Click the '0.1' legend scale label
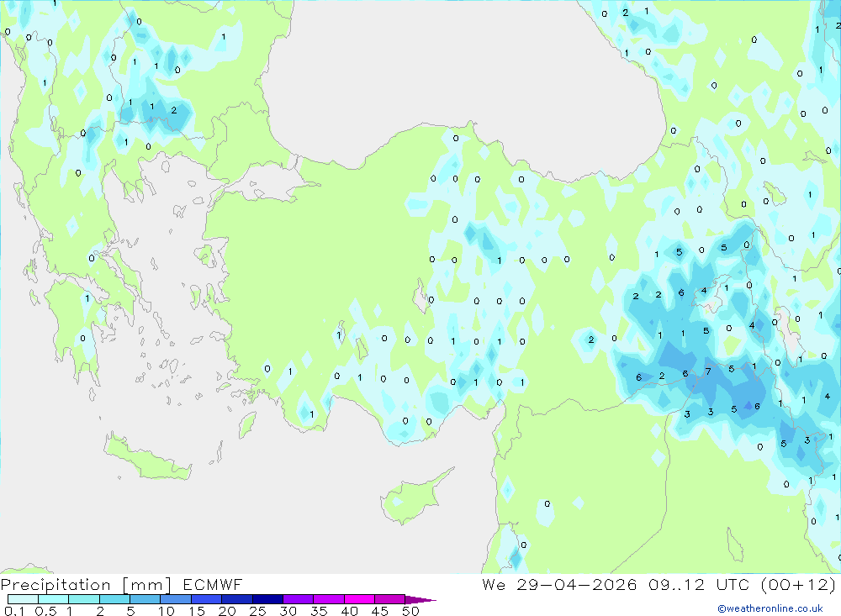The width and height of the screenshot is (841, 616). point(14,611)
